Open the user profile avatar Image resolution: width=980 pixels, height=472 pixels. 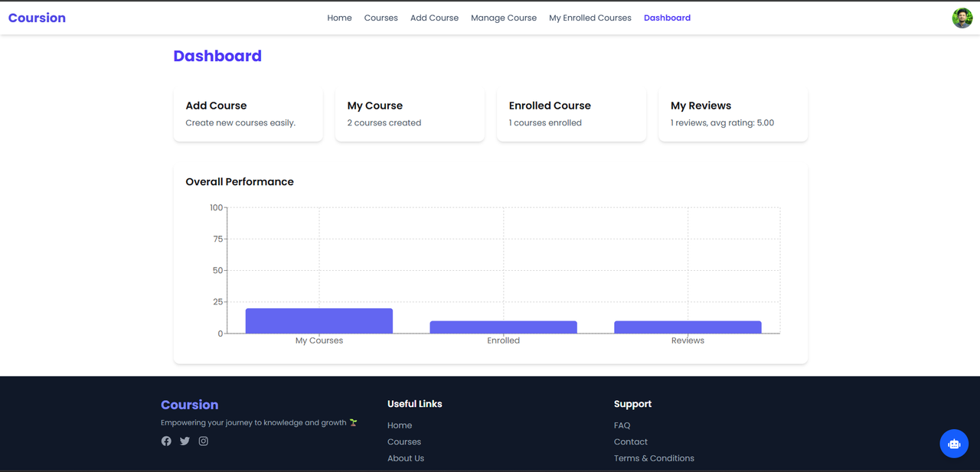[x=962, y=18]
